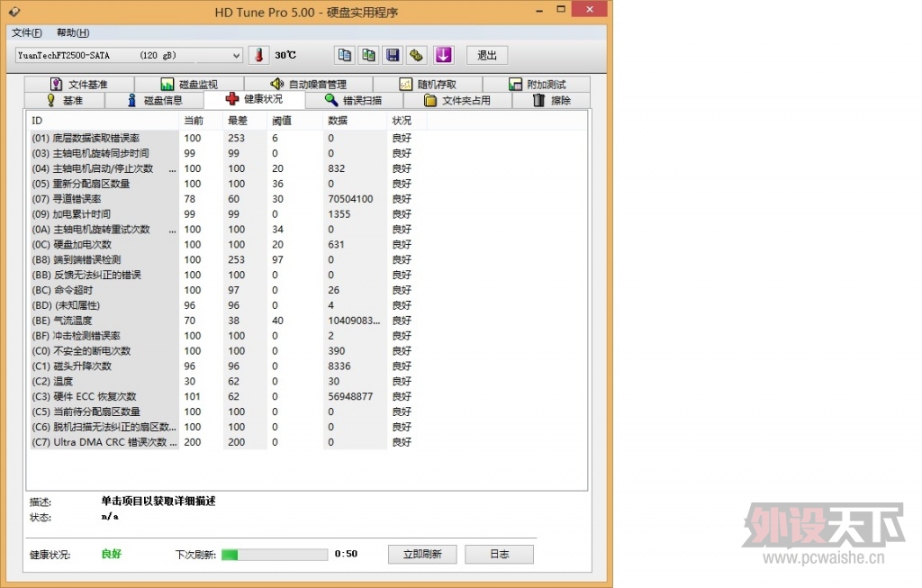Screen dimensions: 922x588
Task: Click the purple download arrow icon
Action: (x=443, y=55)
